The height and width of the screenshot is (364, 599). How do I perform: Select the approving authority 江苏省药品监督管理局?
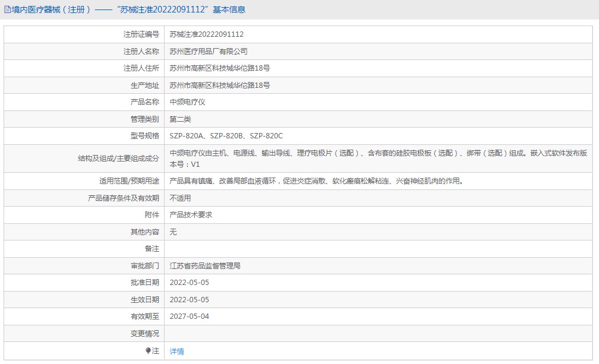tap(205, 266)
